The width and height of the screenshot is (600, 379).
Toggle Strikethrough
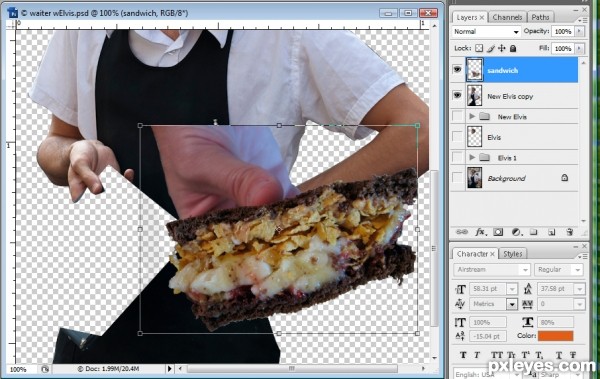pyautogui.click(x=573, y=355)
